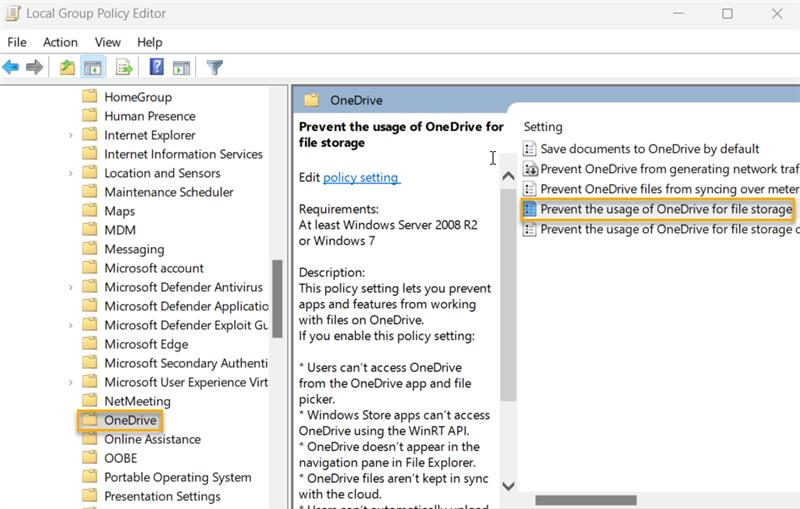Click icon of Prevent OneDrive files syncing over metered
The width and height of the screenshot is (800, 509).
pos(530,189)
